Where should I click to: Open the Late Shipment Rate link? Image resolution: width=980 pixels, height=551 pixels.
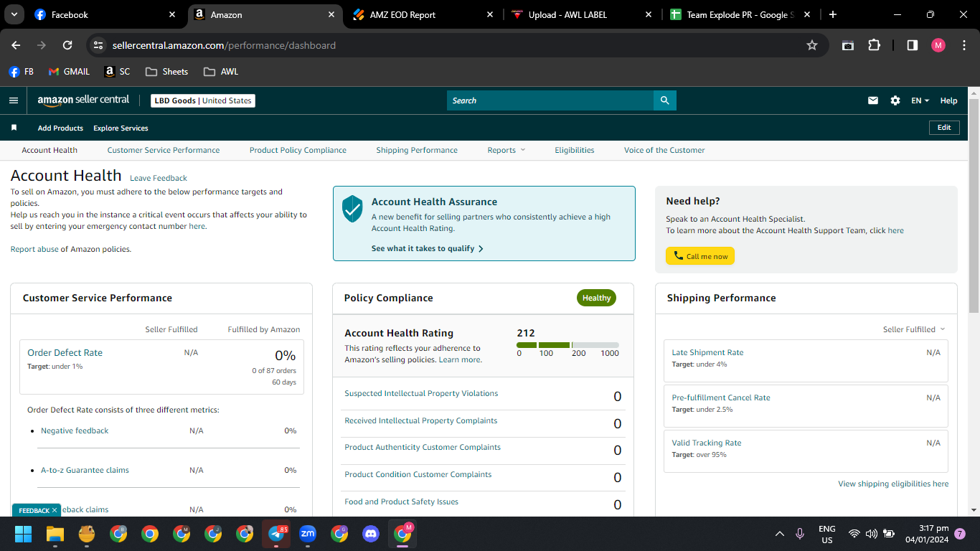[x=707, y=352]
